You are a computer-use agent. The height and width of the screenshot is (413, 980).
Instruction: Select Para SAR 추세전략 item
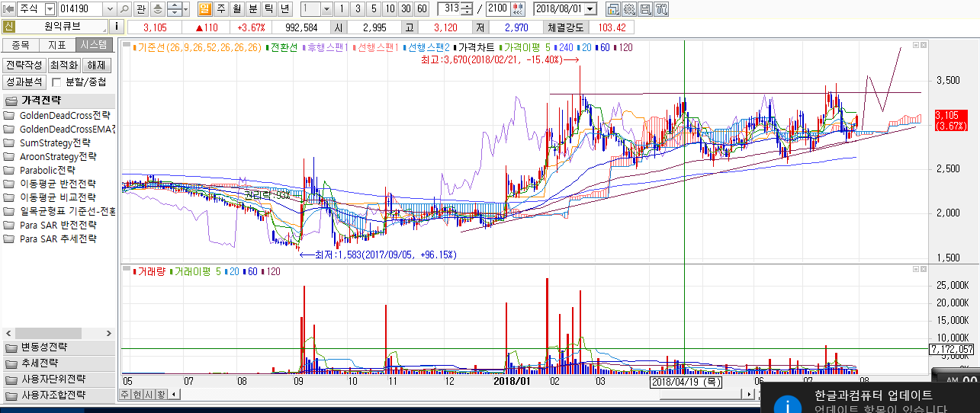pyautogui.click(x=59, y=239)
